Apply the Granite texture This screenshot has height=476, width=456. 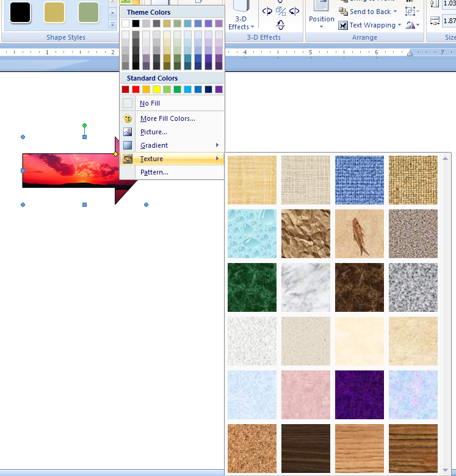(x=413, y=287)
